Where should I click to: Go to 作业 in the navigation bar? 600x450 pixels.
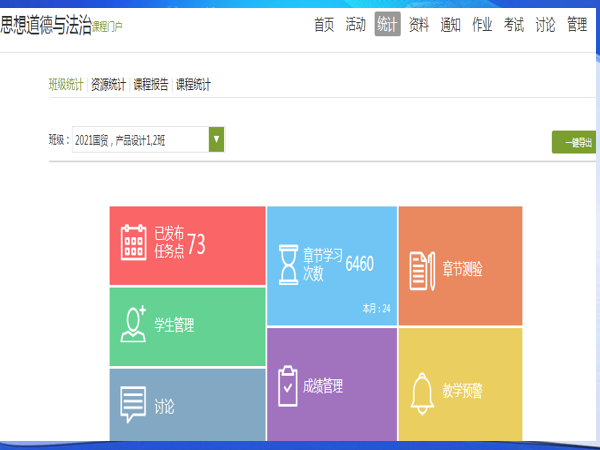(x=482, y=25)
